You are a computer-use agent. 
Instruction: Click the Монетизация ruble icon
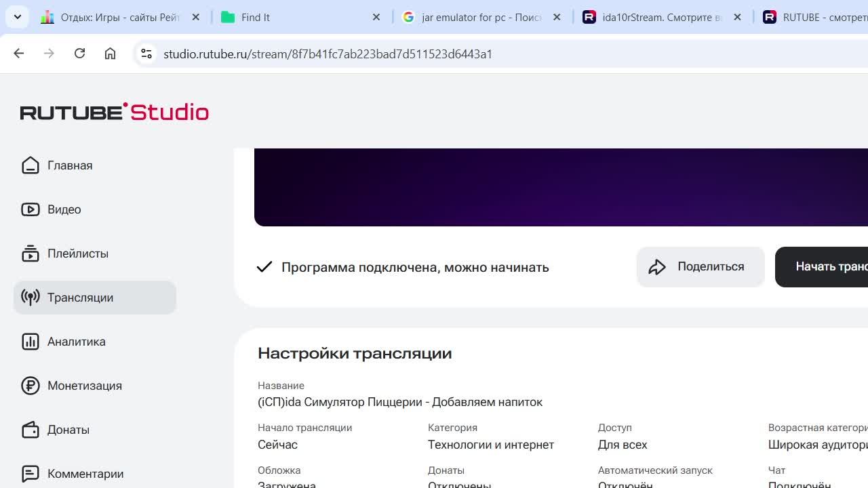coord(31,386)
